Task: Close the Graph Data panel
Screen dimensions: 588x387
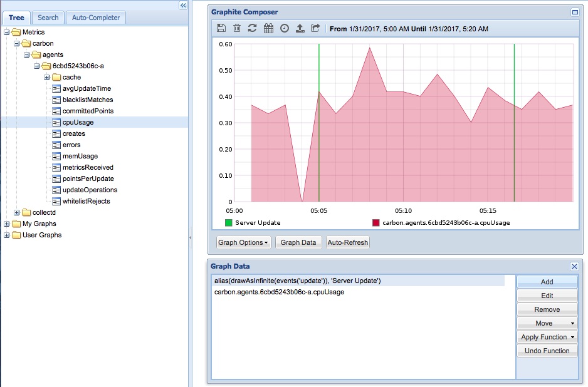Action: point(574,266)
